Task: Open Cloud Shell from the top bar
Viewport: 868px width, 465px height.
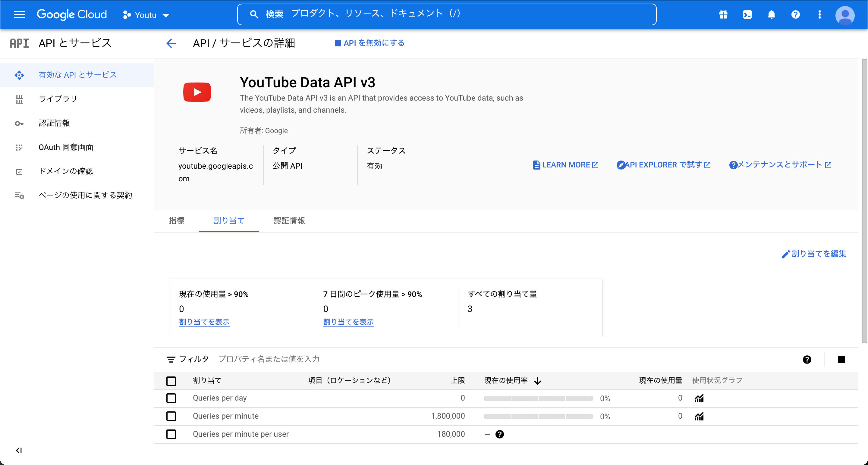Action: [x=747, y=14]
